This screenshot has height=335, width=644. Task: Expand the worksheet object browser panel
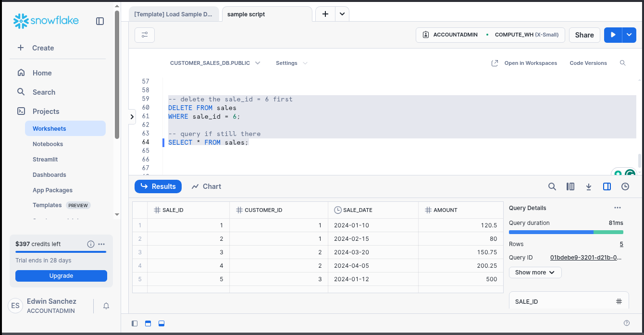(x=132, y=116)
